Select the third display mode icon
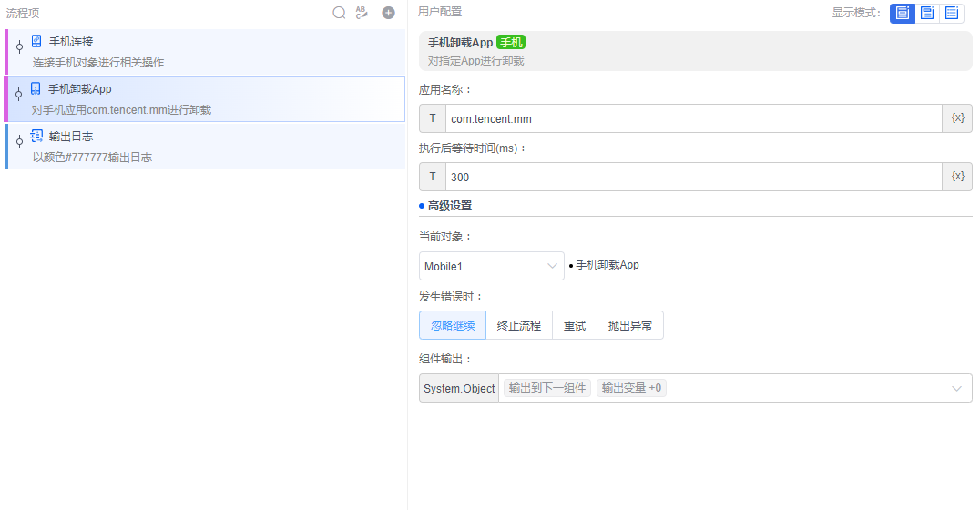980x510 pixels. (952, 13)
